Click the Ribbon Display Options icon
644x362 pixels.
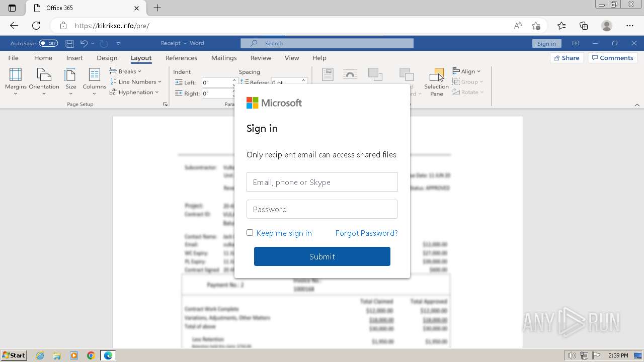click(576, 43)
